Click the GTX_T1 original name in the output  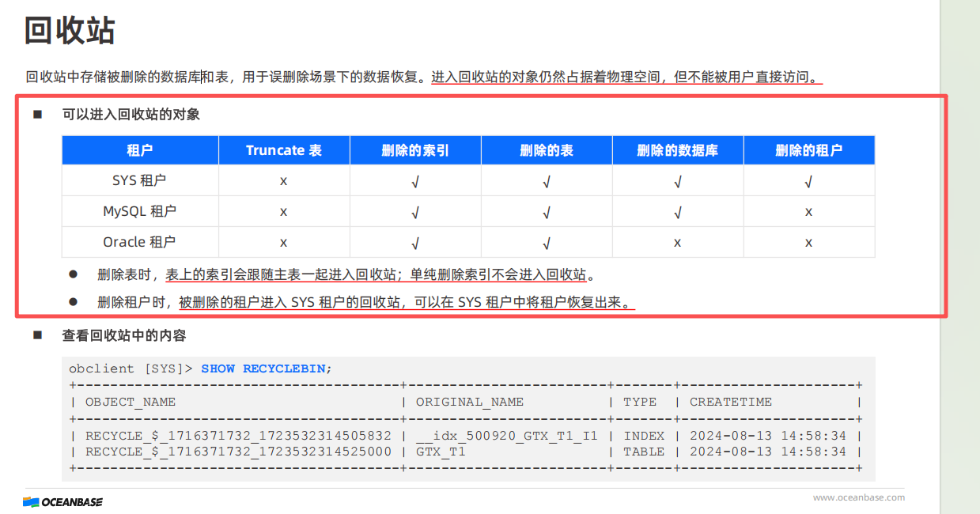pos(441,452)
